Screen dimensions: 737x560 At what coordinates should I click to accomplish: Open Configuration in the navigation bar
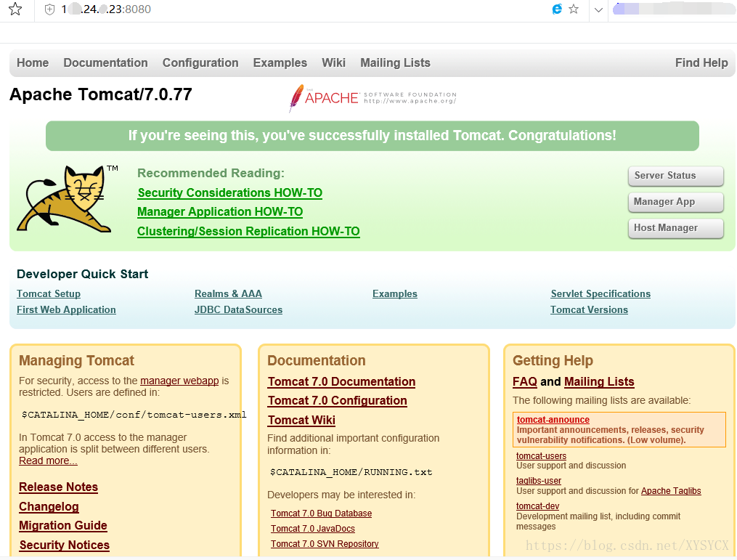[200, 62]
